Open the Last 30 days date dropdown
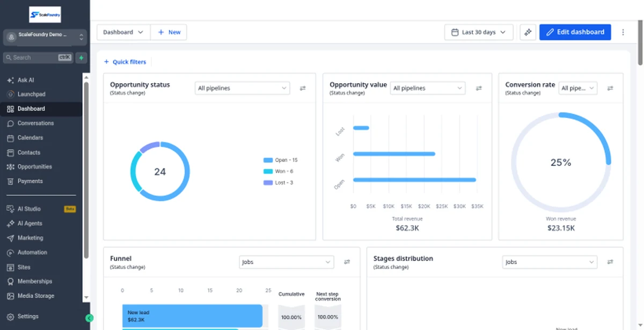This screenshot has width=644, height=330. (479, 32)
